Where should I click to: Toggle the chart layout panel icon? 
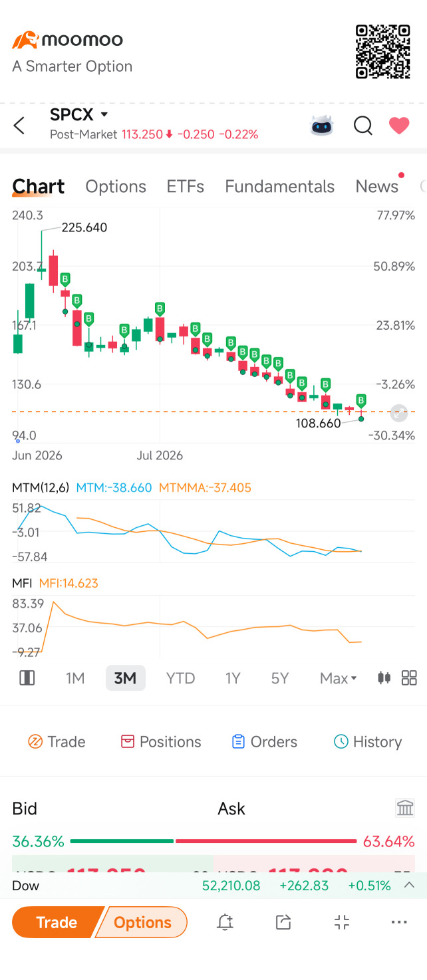(x=27, y=678)
